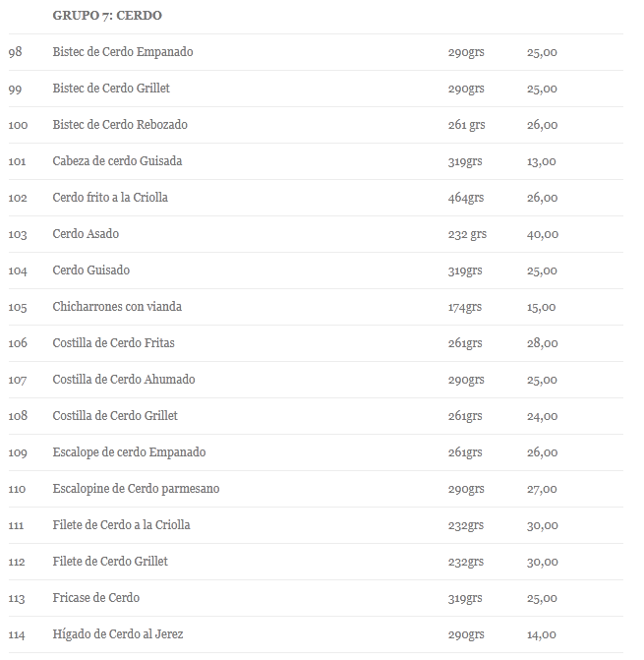Click the Fricase de Cerdo entry
Image resolution: width=644 pixels, height=660 pixels.
96,598
